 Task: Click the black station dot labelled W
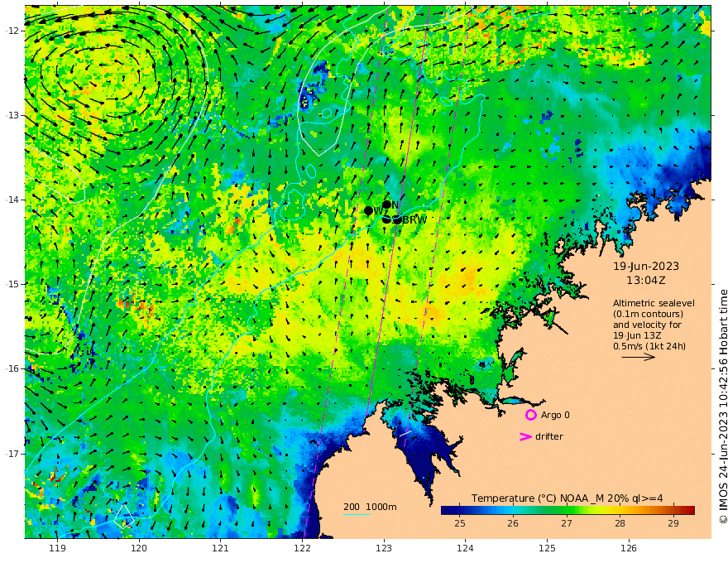point(369,210)
